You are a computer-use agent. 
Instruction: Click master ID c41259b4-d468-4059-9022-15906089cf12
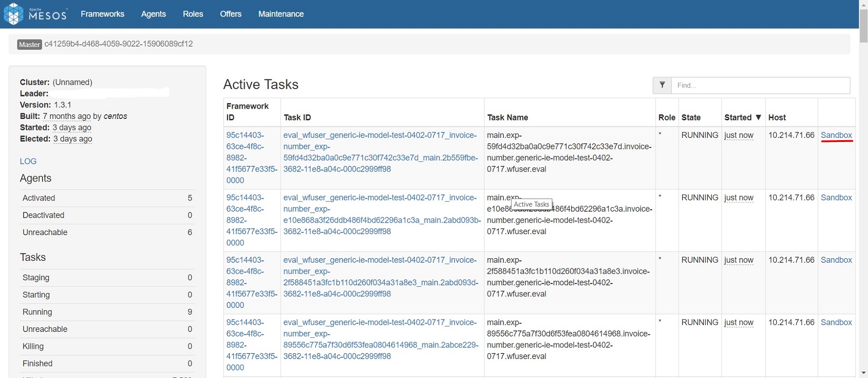click(119, 44)
